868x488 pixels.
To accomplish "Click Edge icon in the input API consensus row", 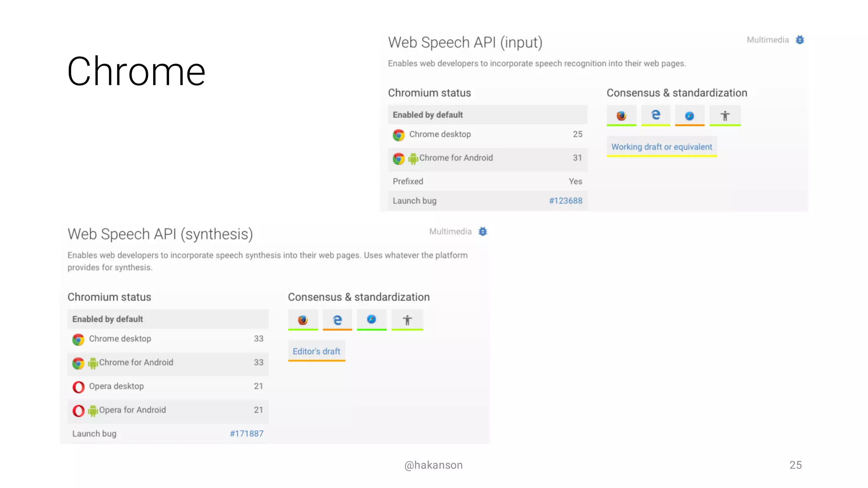I will 656,115.
